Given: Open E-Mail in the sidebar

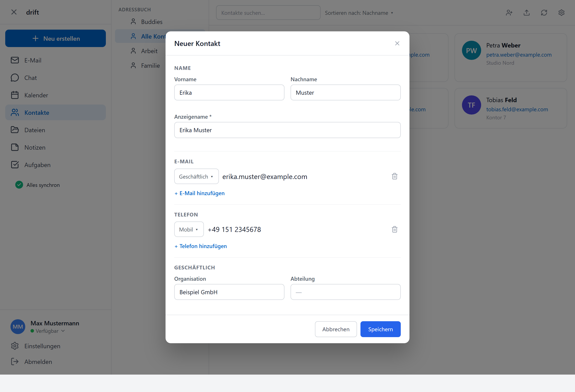Looking at the screenshot, I should (x=55, y=60).
